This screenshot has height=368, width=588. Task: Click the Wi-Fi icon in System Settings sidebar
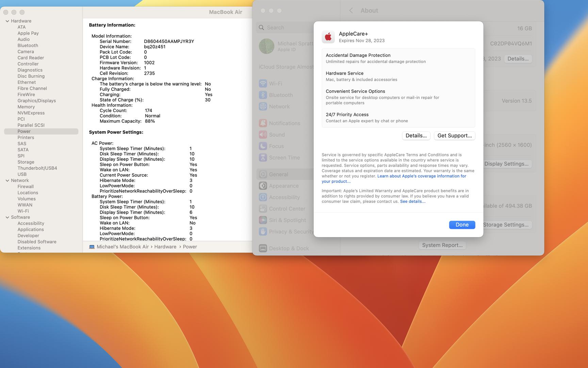click(x=263, y=83)
